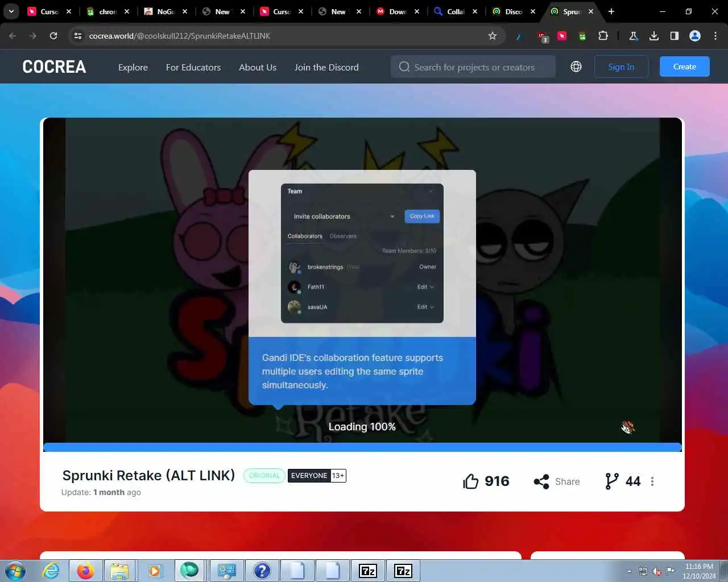Share the Sprunki Retake project
Viewport: 728px width, 582px height.
(557, 481)
